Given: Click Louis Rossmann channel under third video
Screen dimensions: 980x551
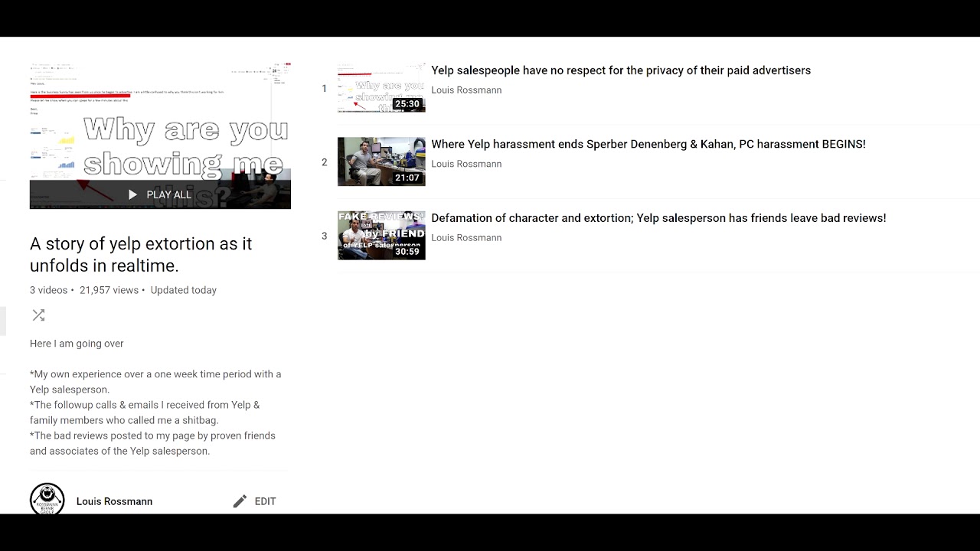Looking at the screenshot, I should (x=466, y=238).
